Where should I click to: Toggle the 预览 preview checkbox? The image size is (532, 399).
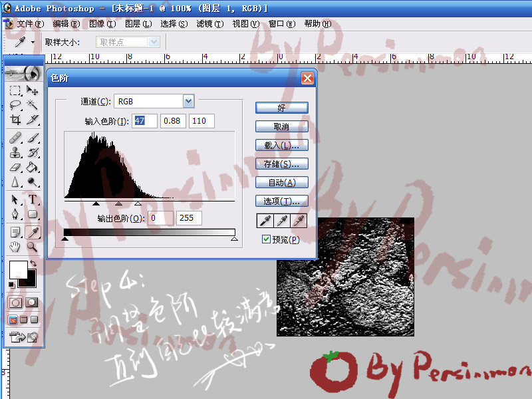(x=266, y=239)
